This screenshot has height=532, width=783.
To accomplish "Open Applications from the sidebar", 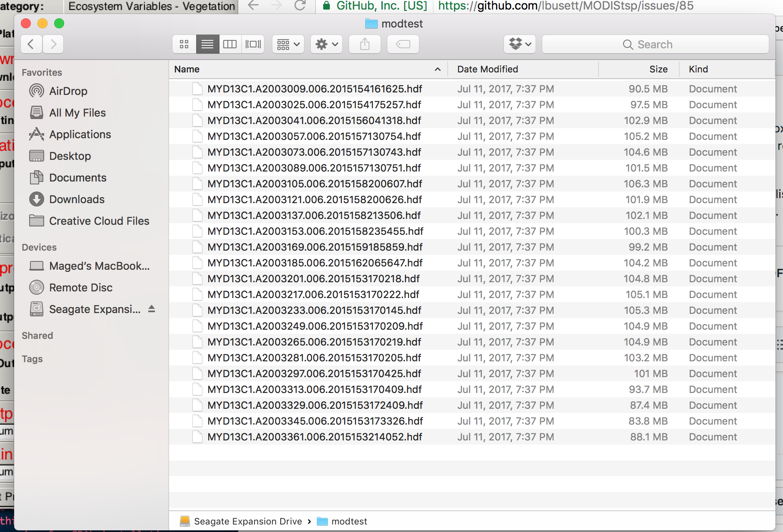I will pos(80,134).
